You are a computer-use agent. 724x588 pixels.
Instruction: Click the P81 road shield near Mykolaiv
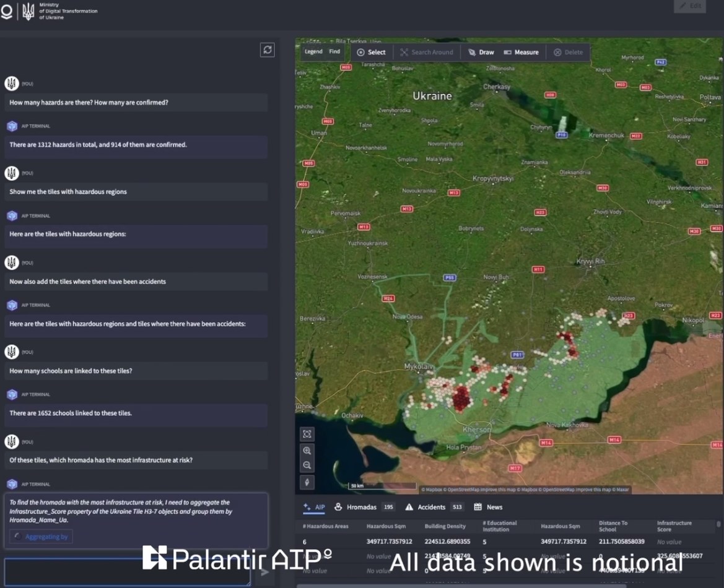pyautogui.click(x=518, y=355)
